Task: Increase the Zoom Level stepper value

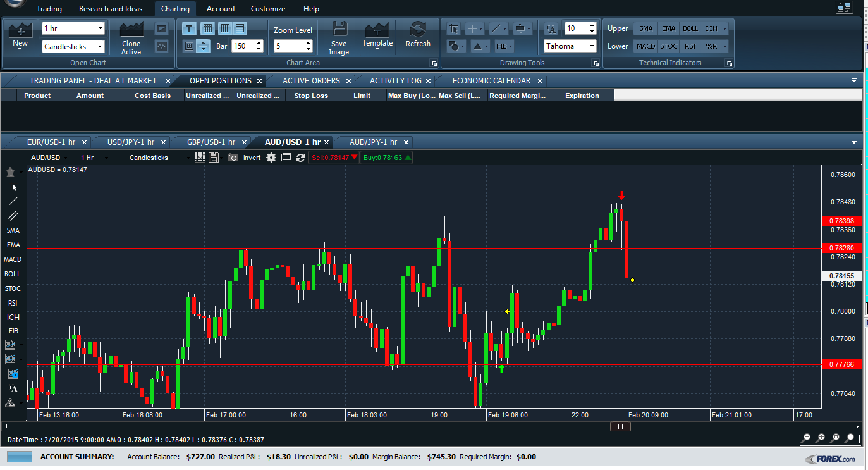Action: coord(309,43)
